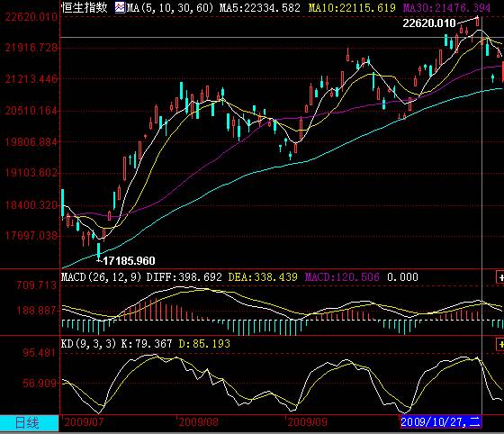Select the DEA value in MACD header

coord(263,277)
